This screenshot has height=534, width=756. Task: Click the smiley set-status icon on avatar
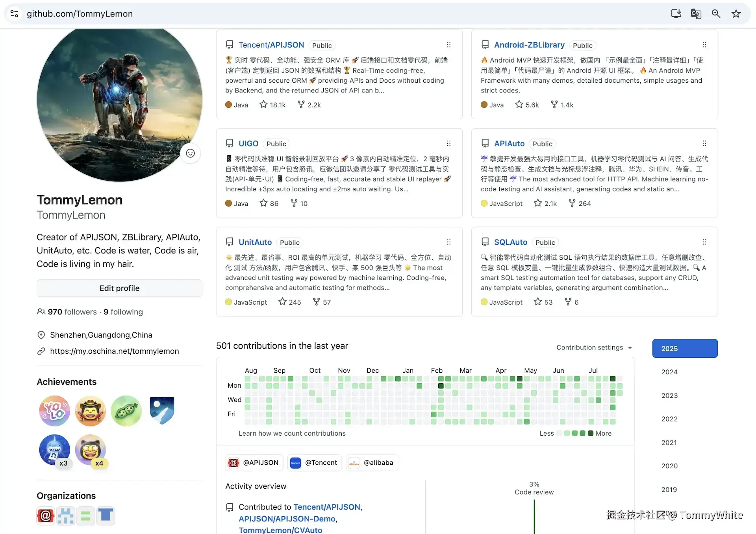tap(190, 153)
